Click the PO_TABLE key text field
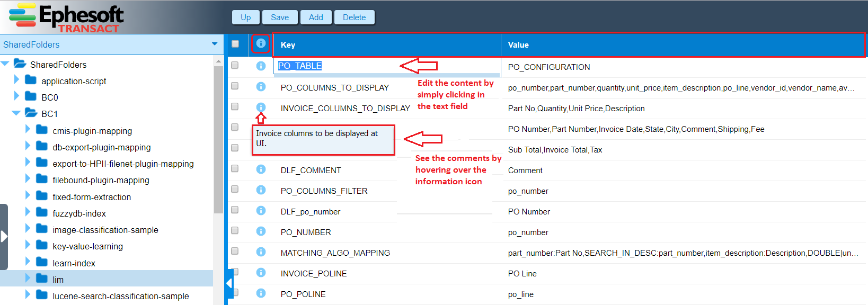 coord(387,66)
